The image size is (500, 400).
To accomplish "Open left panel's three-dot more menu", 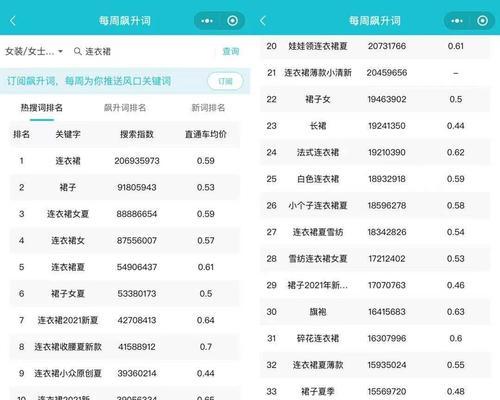I will (x=207, y=21).
